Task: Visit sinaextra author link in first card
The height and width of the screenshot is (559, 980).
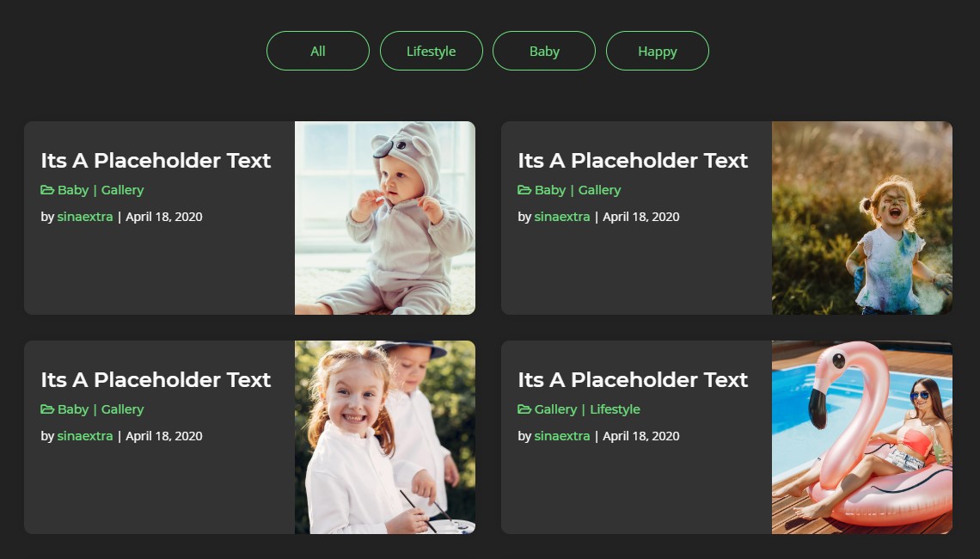Action: [x=85, y=217]
